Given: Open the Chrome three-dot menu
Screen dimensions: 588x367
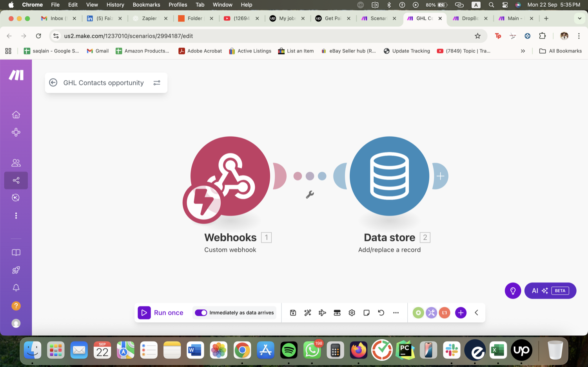Looking at the screenshot, I should 579,36.
